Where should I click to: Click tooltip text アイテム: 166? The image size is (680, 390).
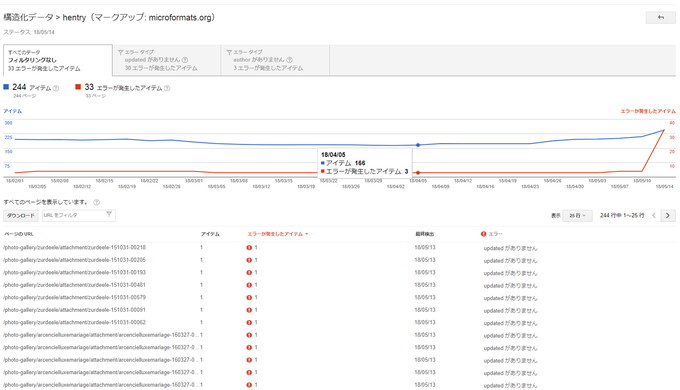pos(345,163)
